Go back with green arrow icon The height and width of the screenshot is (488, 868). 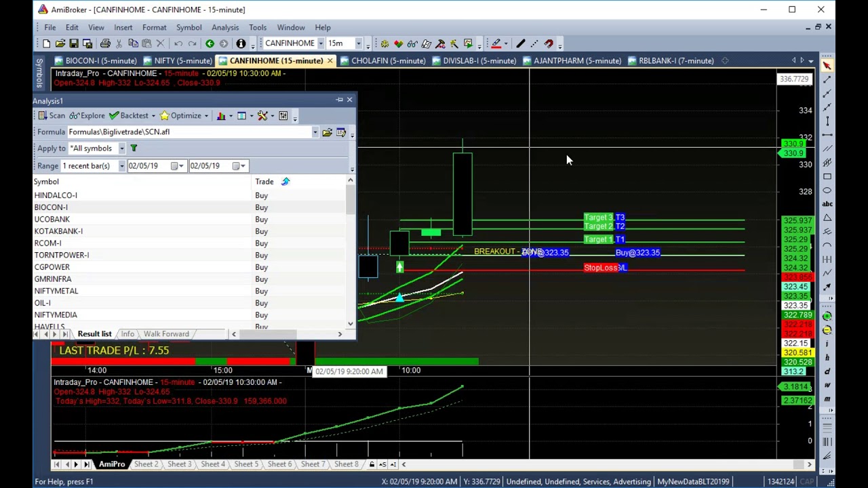click(x=210, y=43)
